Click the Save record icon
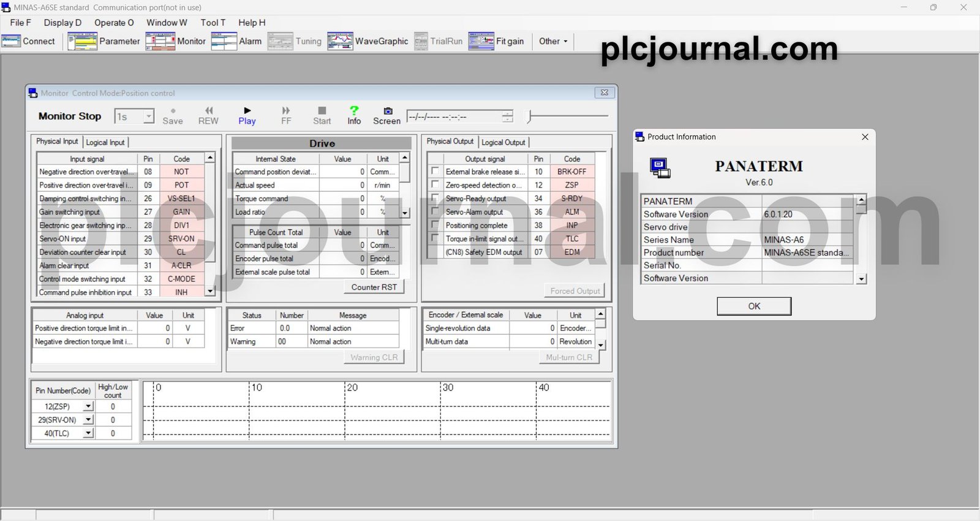The image size is (980, 521). (173, 116)
